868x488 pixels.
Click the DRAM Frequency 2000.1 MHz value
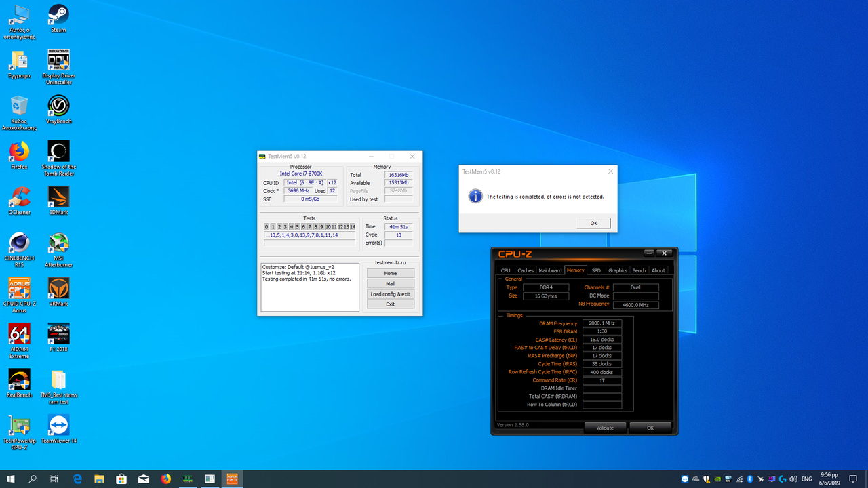(x=602, y=323)
